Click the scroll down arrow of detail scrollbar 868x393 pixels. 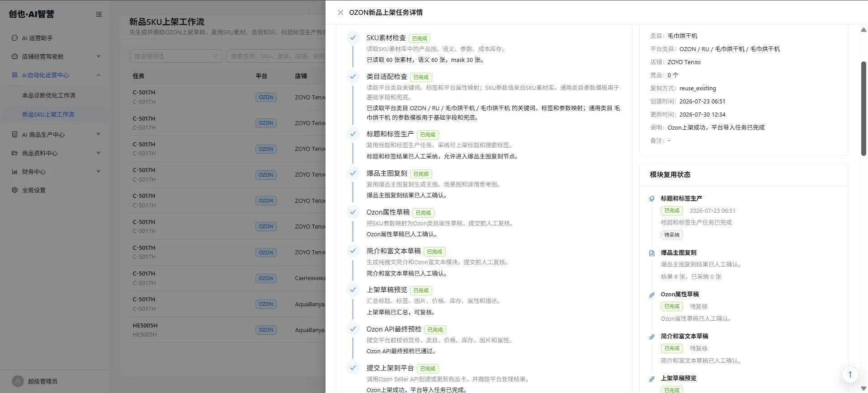click(x=863, y=388)
